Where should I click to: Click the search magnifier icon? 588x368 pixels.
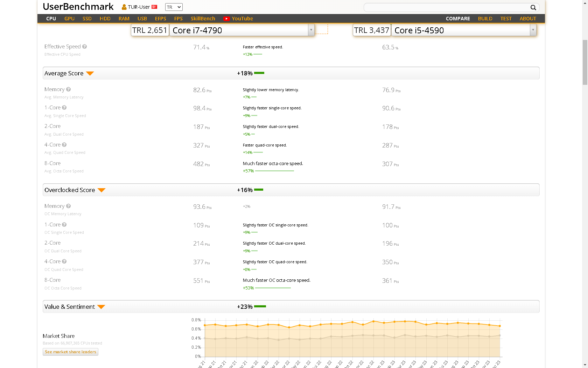click(x=533, y=7)
